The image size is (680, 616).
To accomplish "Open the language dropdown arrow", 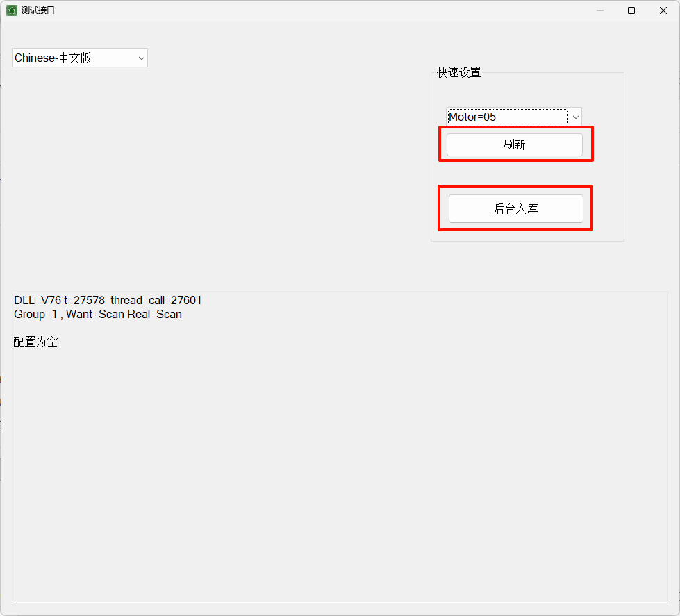I will point(142,58).
